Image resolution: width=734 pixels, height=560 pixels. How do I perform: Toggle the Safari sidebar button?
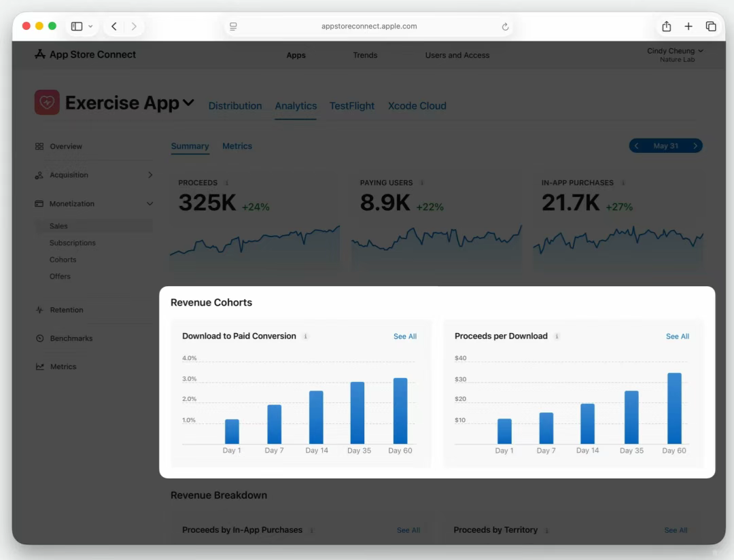pyautogui.click(x=77, y=27)
